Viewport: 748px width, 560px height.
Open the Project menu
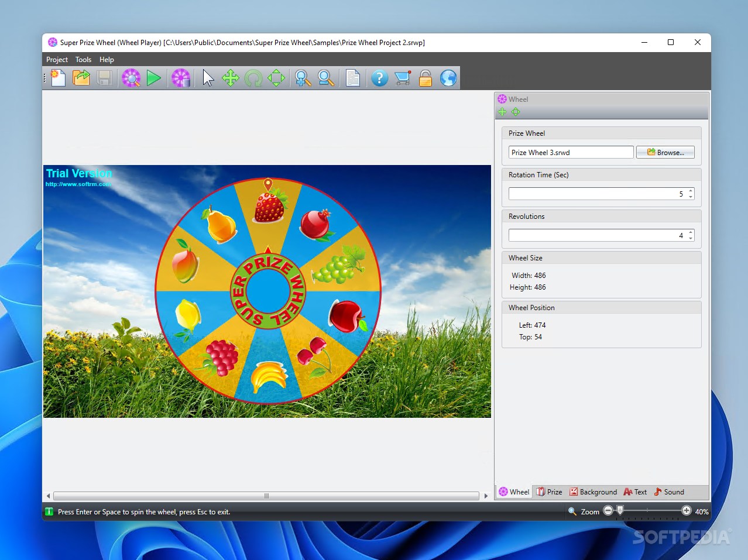[57, 60]
